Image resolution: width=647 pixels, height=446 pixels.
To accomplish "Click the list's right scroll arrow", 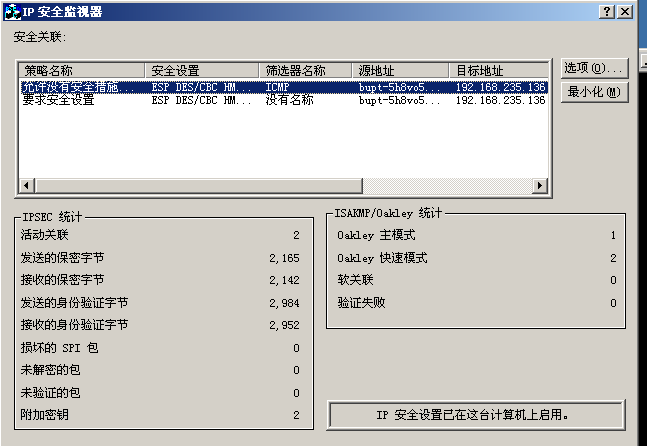I will pyautogui.click(x=540, y=186).
